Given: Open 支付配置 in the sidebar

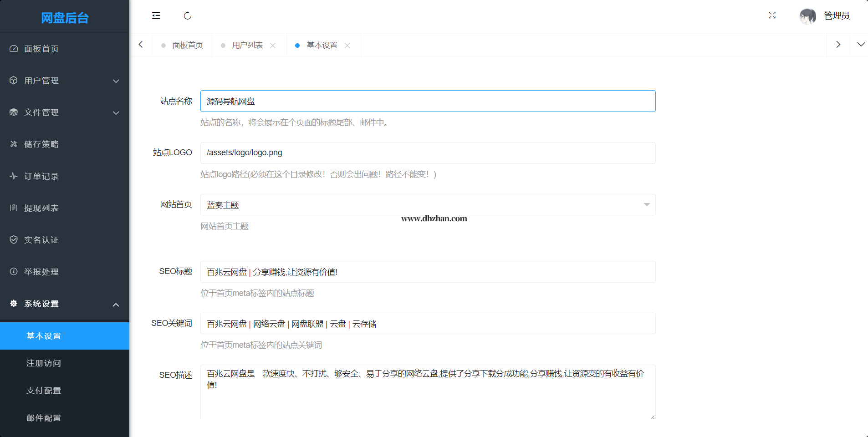Looking at the screenshot, I should pos(44,391).
